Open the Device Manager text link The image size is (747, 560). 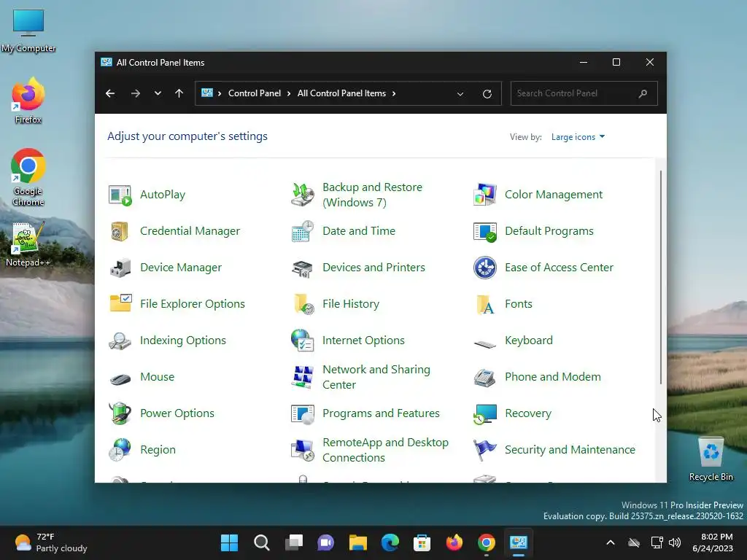click(181, 268)
